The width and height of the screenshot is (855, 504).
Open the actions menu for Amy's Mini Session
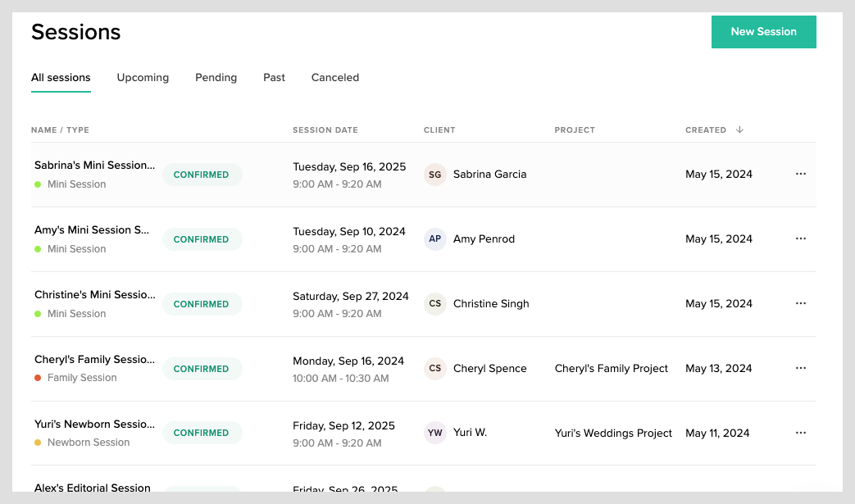point(800,238)
